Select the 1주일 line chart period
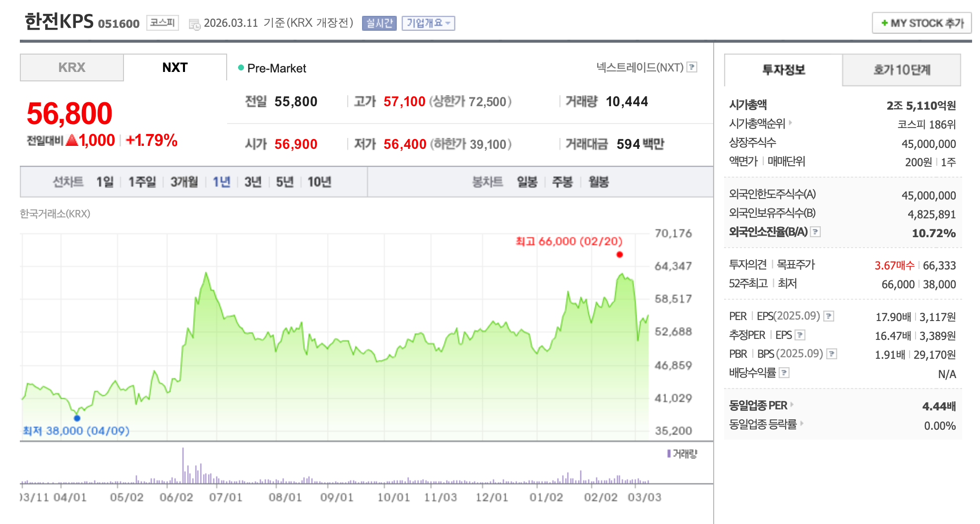Viewport: 980px width, 524px height. 142,182
